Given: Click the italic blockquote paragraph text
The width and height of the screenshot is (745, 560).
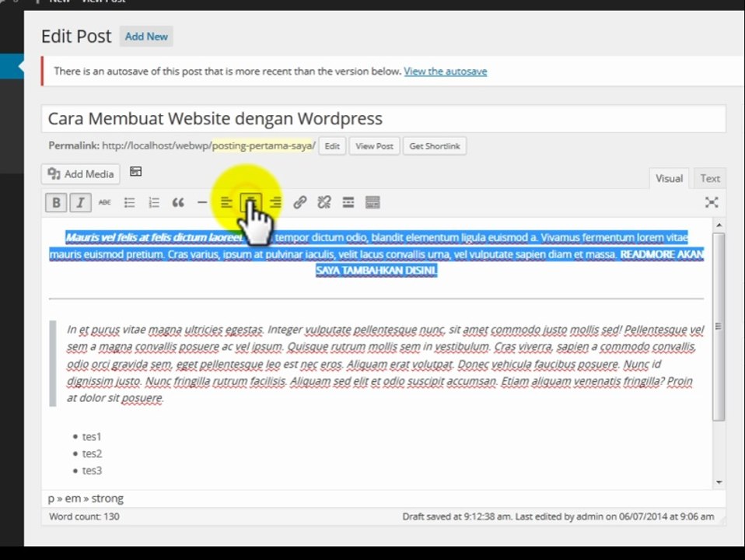Looking at the screenshot, I should (385, 364).
